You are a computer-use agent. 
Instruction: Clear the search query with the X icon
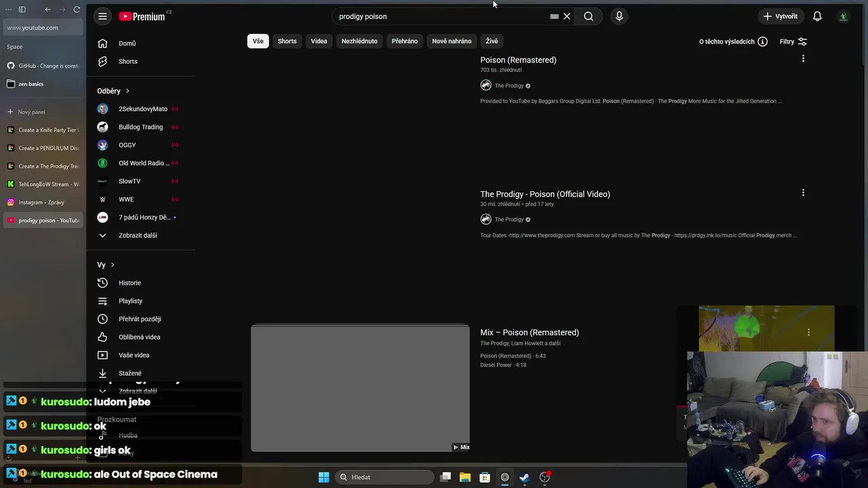tap(567, 16)
